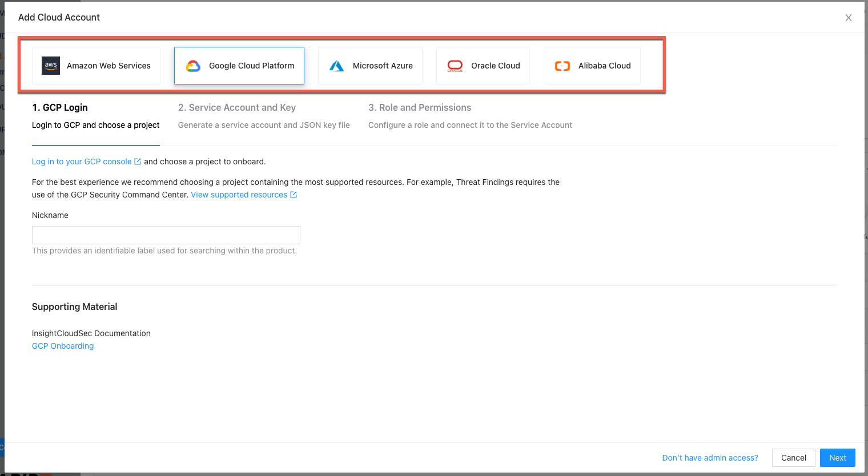Choose Oracle Cloud provider
868x476 pixels.
tap(483, 66)
